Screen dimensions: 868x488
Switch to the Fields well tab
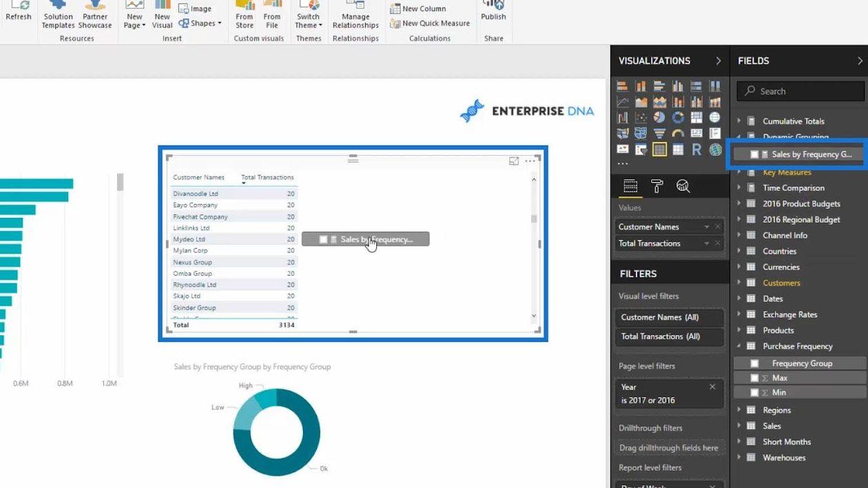point(630,186)
